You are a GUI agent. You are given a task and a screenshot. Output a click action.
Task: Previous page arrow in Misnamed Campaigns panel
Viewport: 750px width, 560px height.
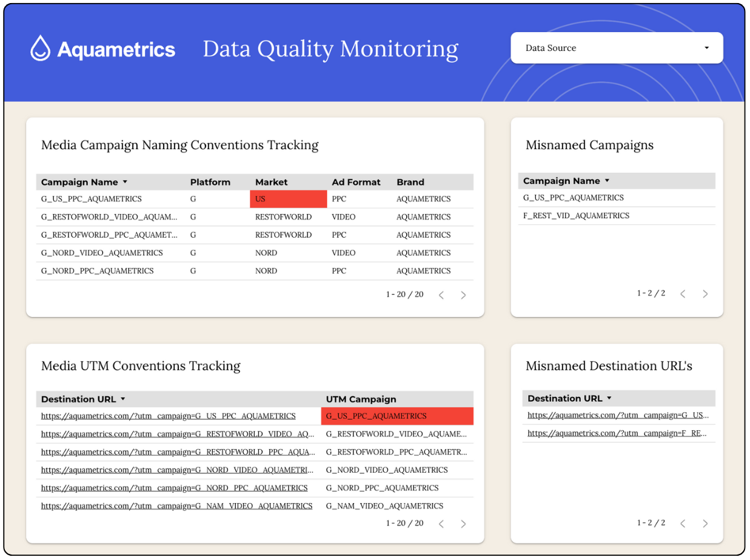(683, 294)
